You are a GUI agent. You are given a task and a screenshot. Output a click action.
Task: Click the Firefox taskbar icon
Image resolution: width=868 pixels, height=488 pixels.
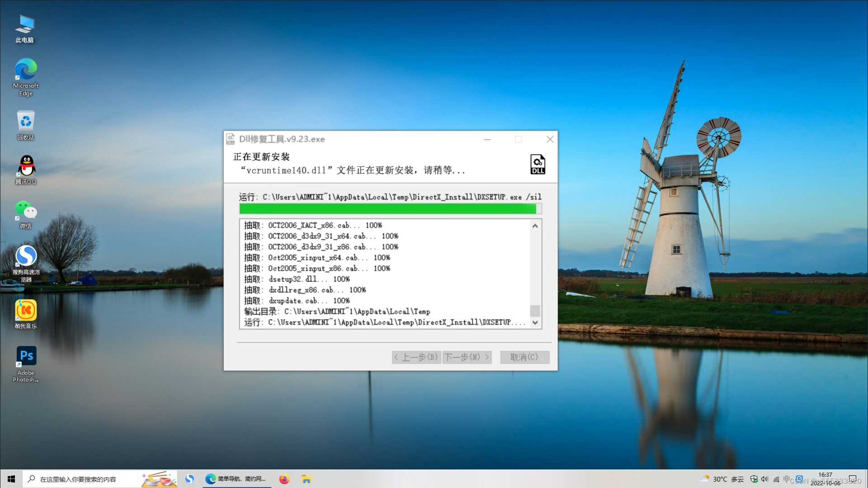(x=284, y=479)
